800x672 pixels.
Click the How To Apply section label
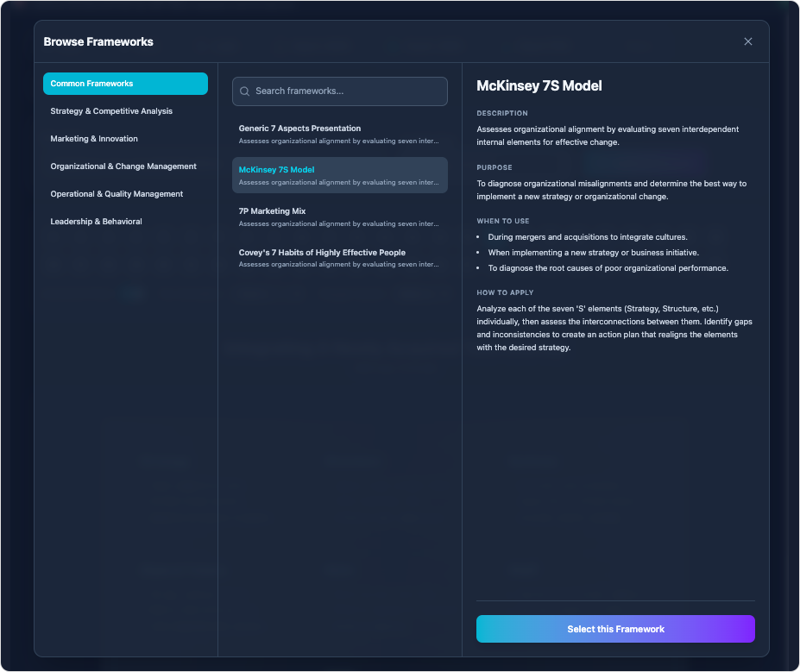point(505,292)
